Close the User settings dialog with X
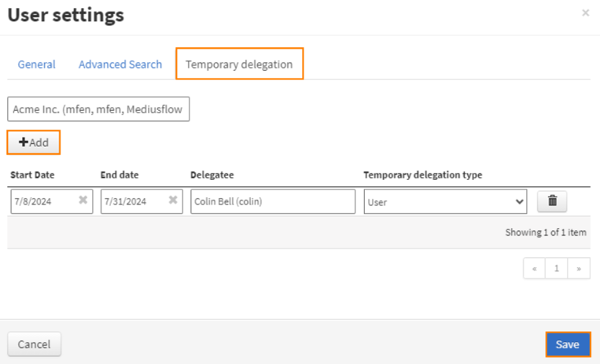Screen dimensions: 600x364 tap(585, 13)
